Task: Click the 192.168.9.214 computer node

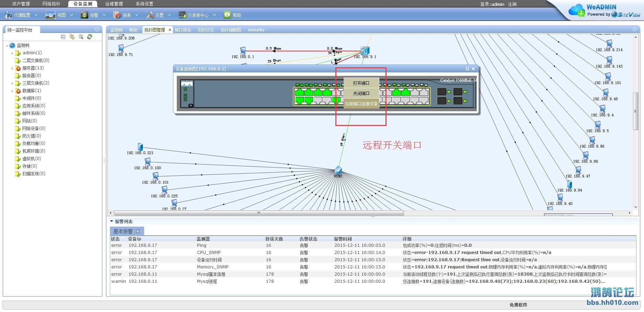Action: pos(609,44)
